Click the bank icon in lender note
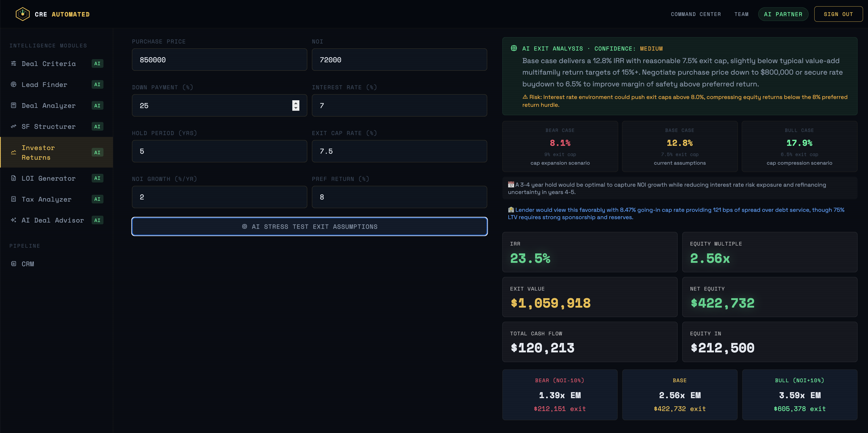868x433 pixels. tap(511, 210)
